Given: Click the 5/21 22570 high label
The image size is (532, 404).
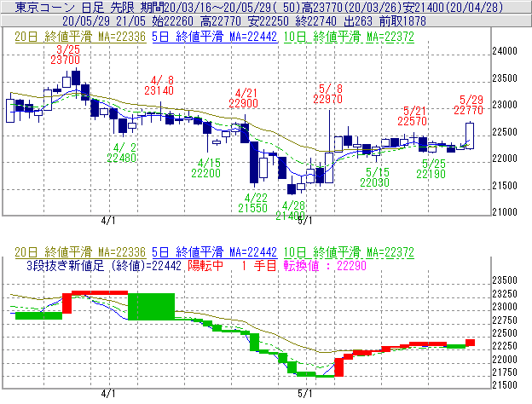Looking at the screenshot, I should pyautogui.click(x=413, y=116).
